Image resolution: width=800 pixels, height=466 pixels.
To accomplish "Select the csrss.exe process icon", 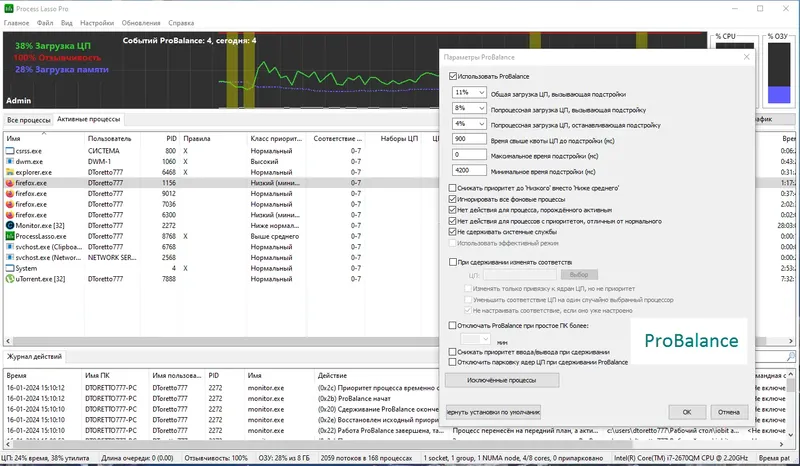I will (10, 151).
